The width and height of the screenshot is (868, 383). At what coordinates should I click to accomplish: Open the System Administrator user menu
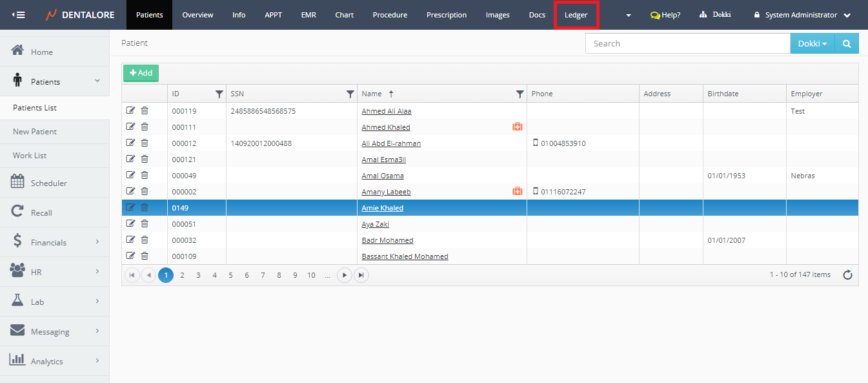pyautogui.click(x=801, y=15)
